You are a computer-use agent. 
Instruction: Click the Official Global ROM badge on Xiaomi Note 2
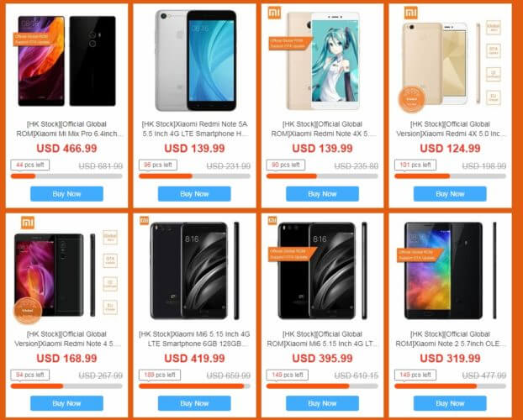point(420,255)
